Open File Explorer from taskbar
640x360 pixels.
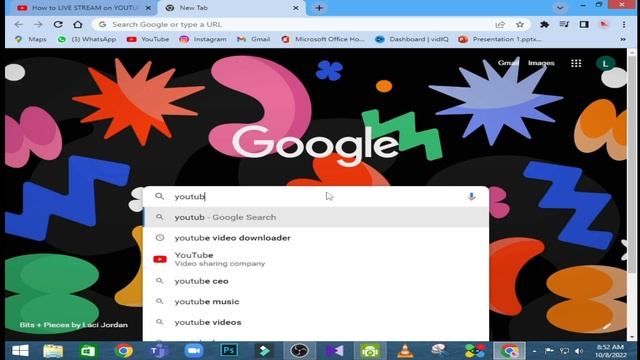53,351
